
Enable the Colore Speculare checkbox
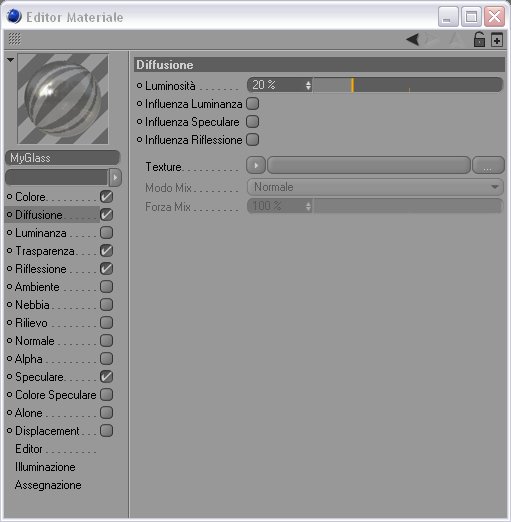click(107, 395)
